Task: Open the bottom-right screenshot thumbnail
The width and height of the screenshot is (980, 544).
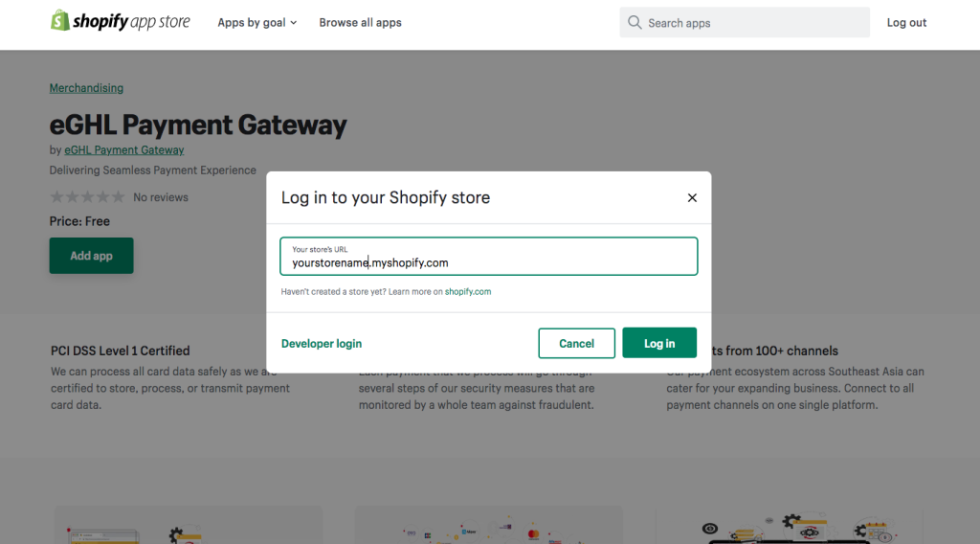Action: tap(789, 525)
